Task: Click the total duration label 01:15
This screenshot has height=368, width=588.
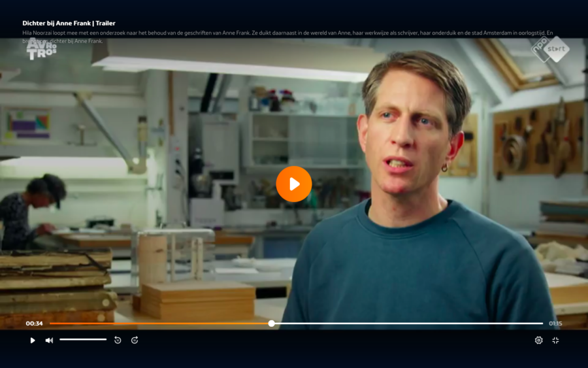Action: (555, 324)
